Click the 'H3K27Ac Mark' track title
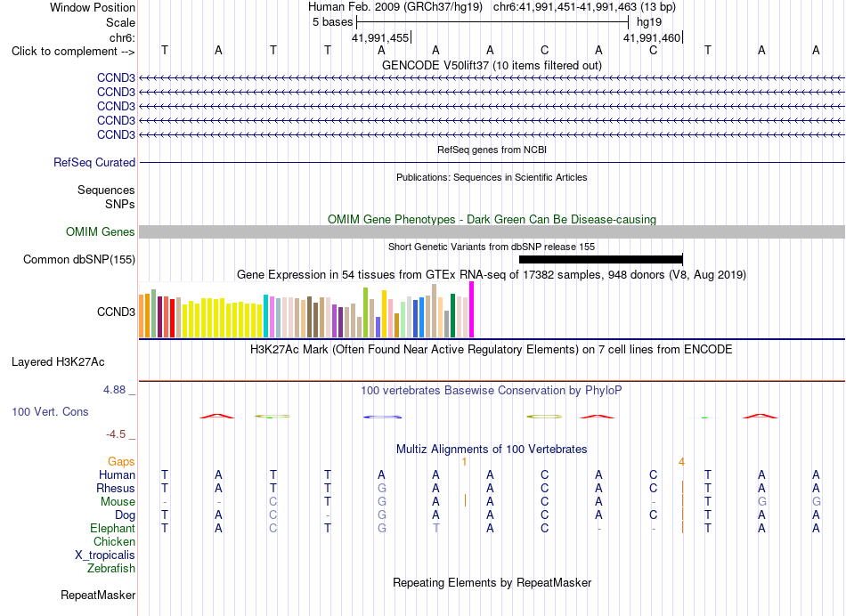Viewport: 846px width, 616px height. tap(492, 350)
